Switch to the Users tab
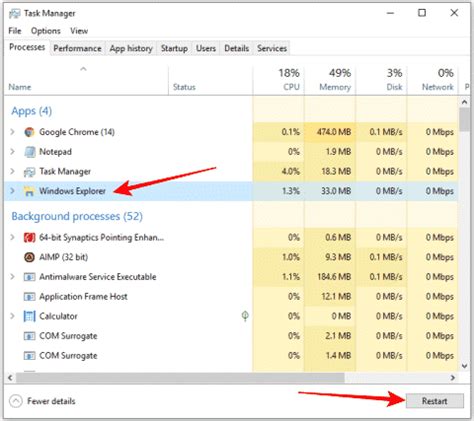 206,48
